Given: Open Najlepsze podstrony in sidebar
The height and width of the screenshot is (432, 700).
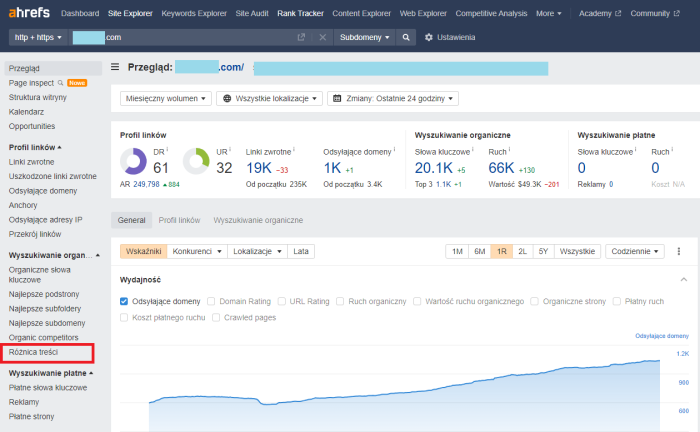Looking at the screenshot, I should pyautogui.click(x=44, y=295).
